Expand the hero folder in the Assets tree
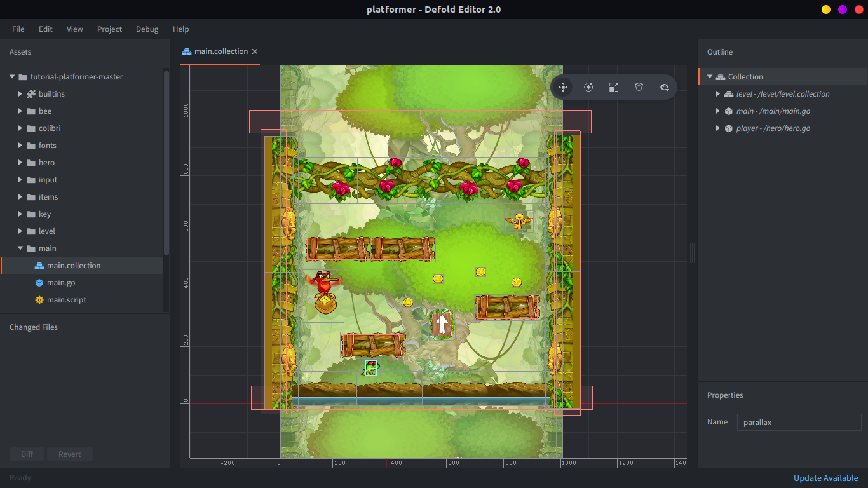The width and height of the screenshot is (868, 488). 19,162
